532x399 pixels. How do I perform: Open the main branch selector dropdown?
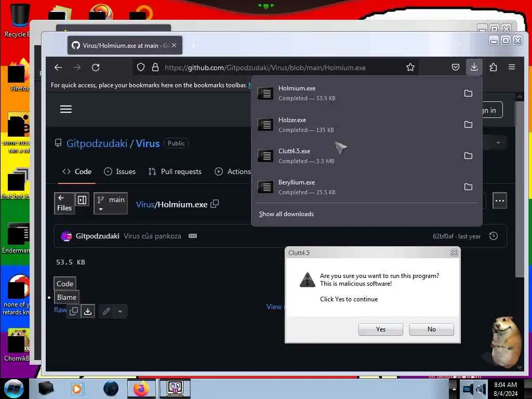click(x=111, y=204)
